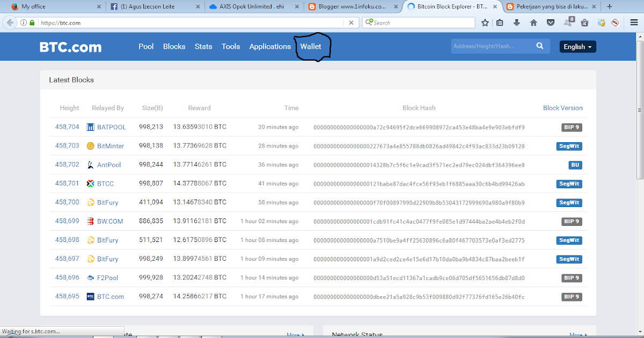Click the Latest Blocks heading
This screenshot has width=644, height=338.
click(71, 80)
